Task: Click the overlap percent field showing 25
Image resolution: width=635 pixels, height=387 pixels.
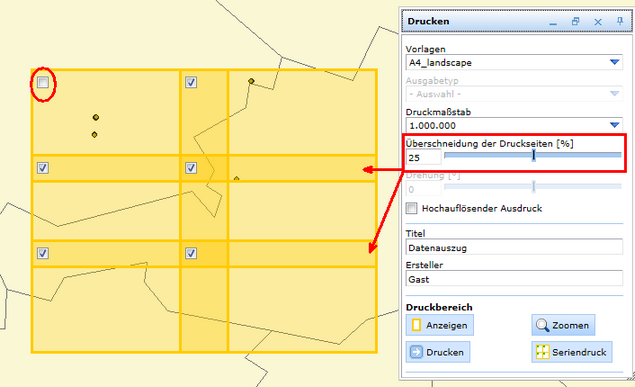Action: click(424, 157)
